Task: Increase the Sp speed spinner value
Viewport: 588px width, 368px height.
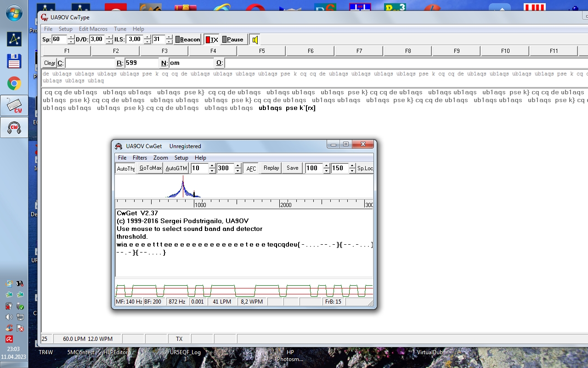Action: point(71,37)
